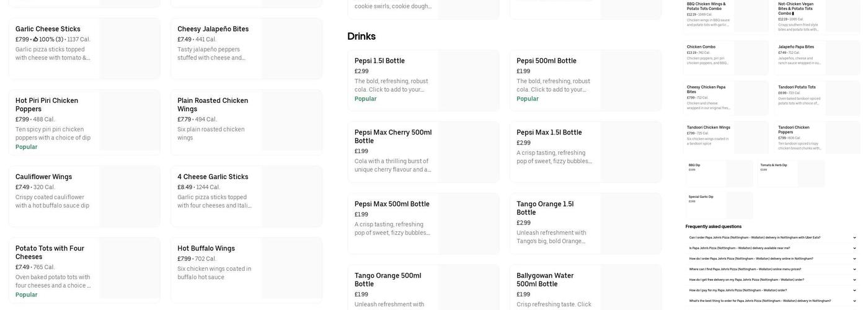Click the Plain Roasted Chicken Wings thumbnail
The height and width of the screenshot is (310, 868).
[x=291, y=122]
